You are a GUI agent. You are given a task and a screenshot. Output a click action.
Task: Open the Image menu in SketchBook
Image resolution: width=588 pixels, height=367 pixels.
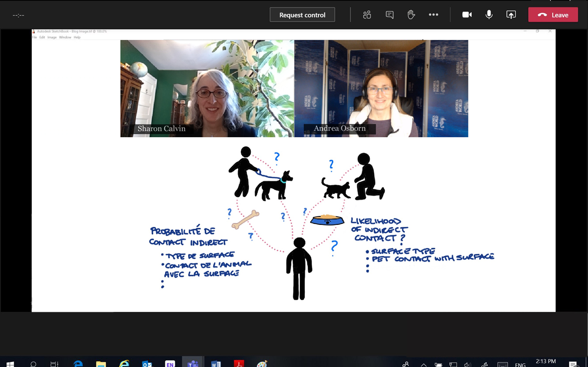51,37
